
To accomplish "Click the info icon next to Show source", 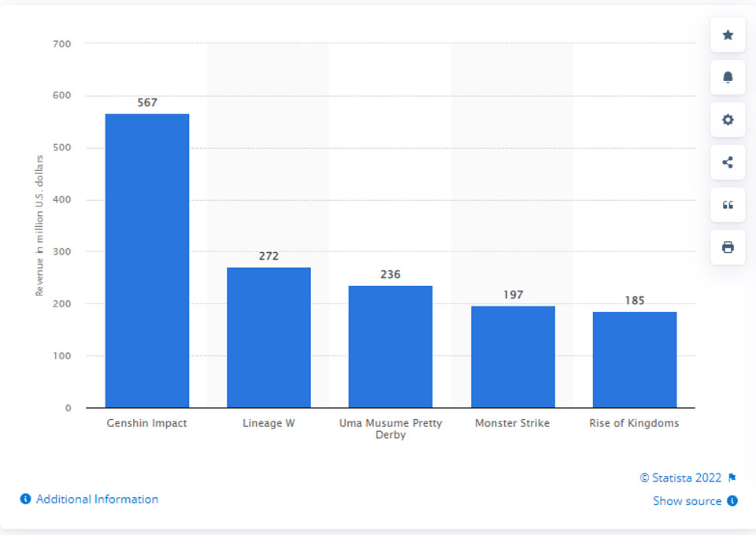I will 732,501.
